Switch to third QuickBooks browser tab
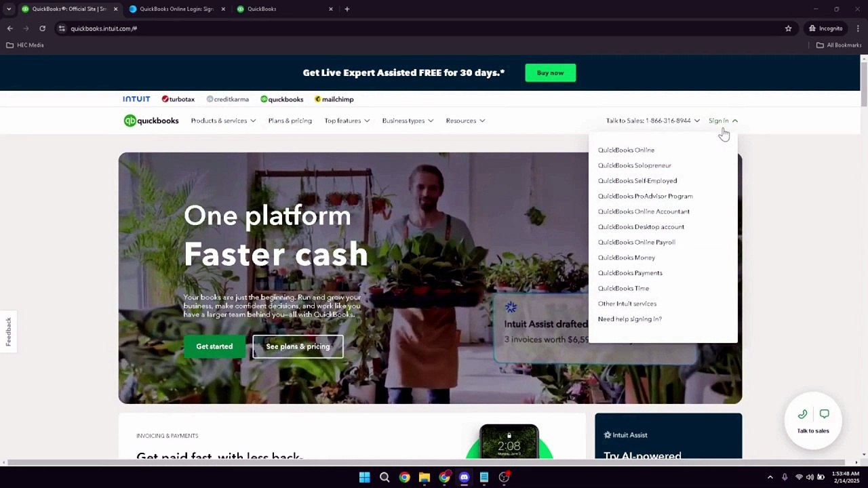The height and width of the screenshot is (488, 868). 283,9
